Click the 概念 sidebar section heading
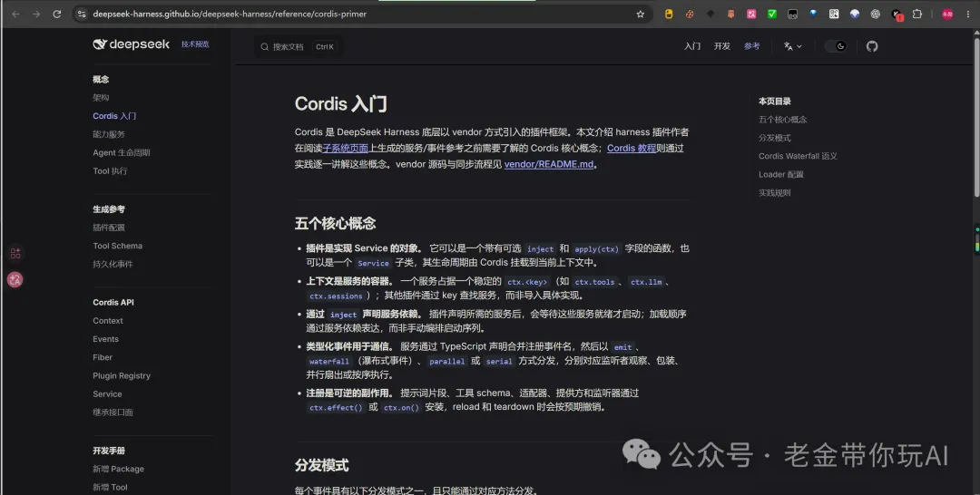980x495 pixels. point(101,79)
